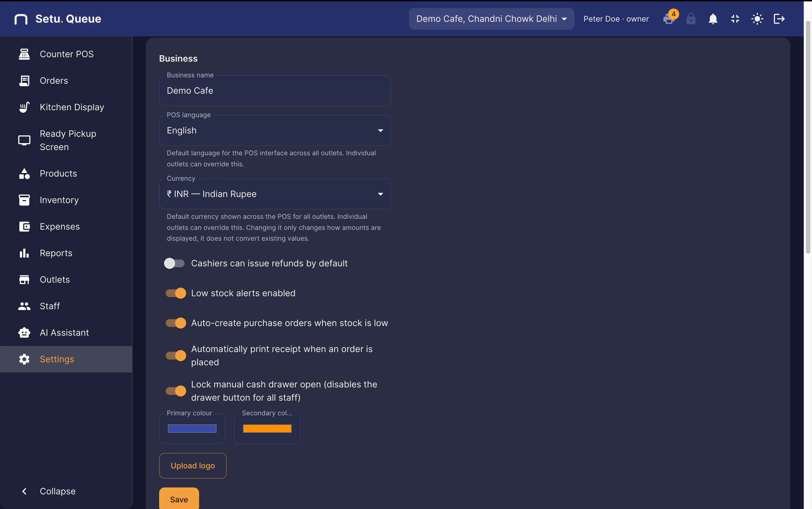Click the Business section heading
This screenshot has height=509, width=812.
[x=178, y=59]
